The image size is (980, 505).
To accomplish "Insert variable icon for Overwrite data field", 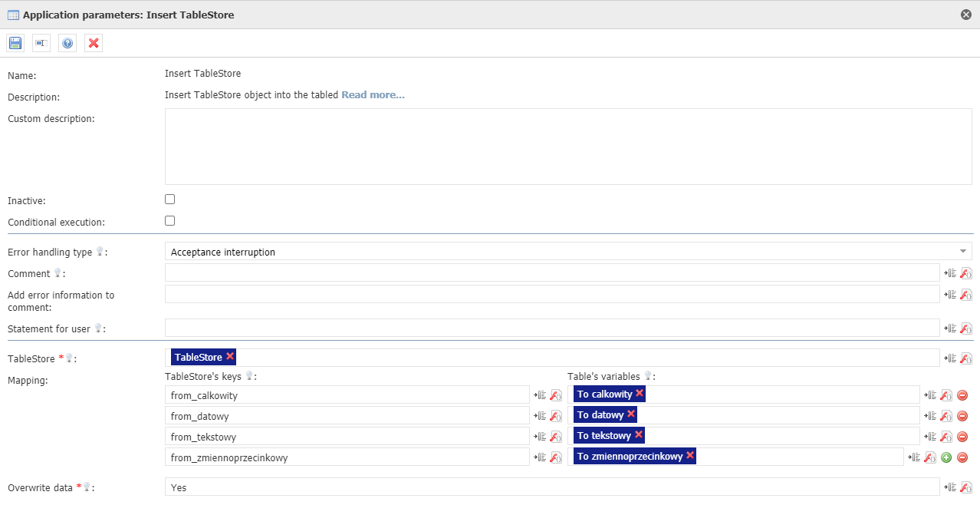I will pos(951,487).
